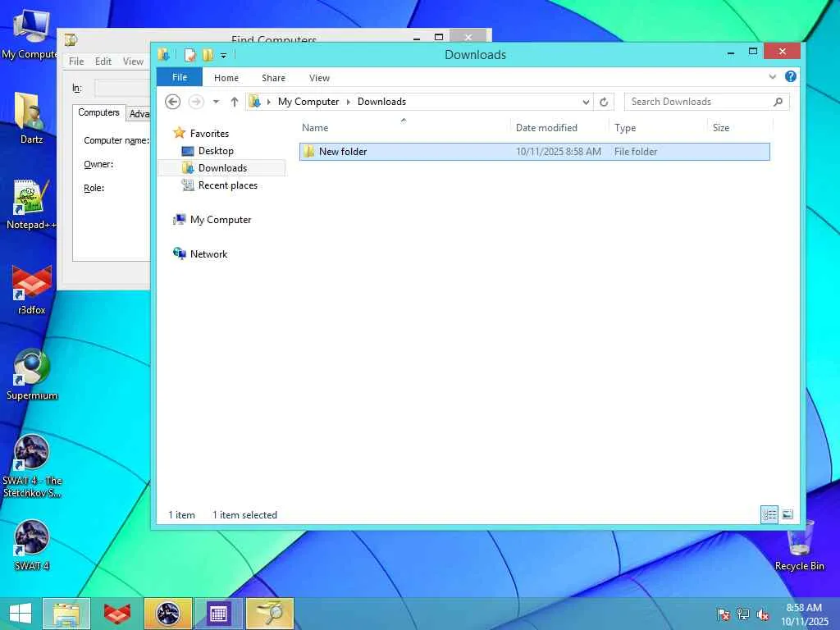
Task: Open the My Computer desktop icon
Action: tap(30, 34)
